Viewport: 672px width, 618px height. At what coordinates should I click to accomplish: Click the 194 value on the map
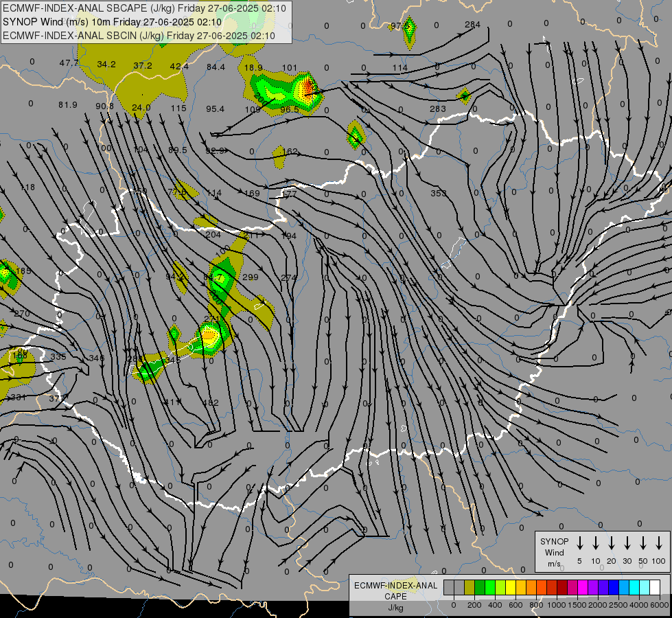coord(289,236)
